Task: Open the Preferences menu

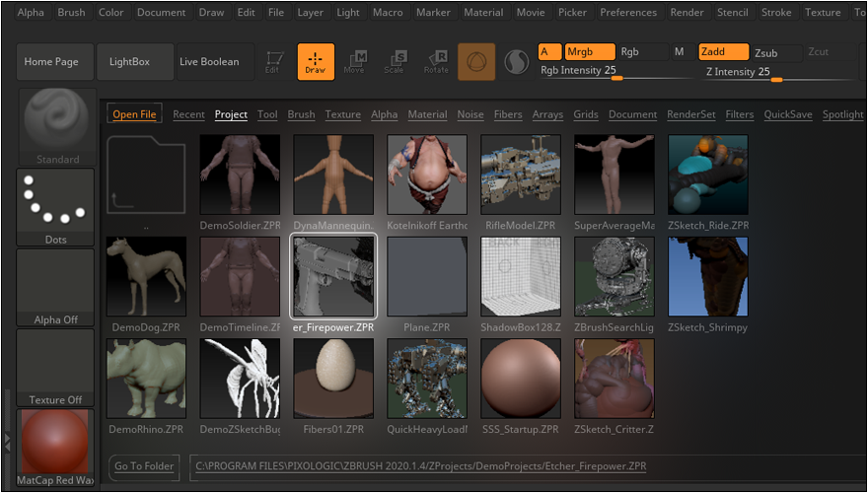Action: click(x=628, y=13)
